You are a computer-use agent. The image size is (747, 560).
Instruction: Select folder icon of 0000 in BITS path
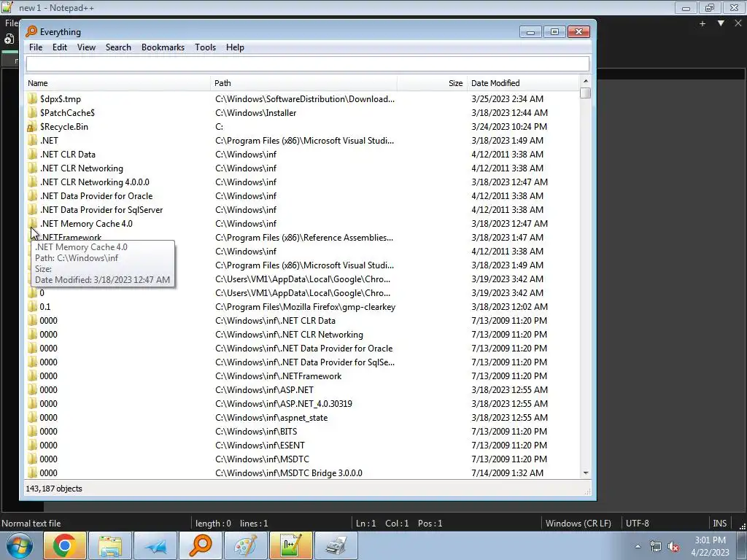coord(32,432)
